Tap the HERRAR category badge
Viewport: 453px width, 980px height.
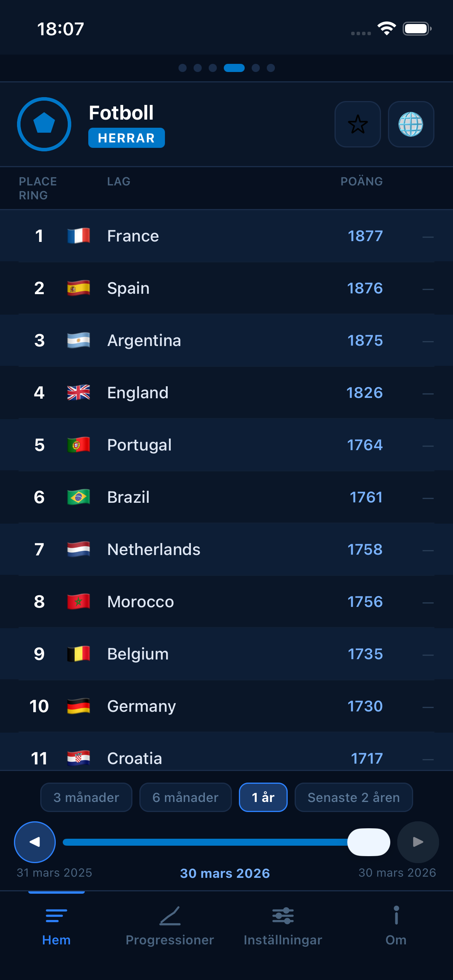coord(126,137)
